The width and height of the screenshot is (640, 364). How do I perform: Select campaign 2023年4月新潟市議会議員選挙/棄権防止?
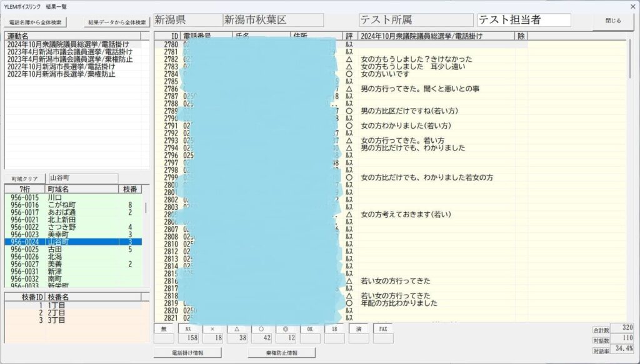61,59
